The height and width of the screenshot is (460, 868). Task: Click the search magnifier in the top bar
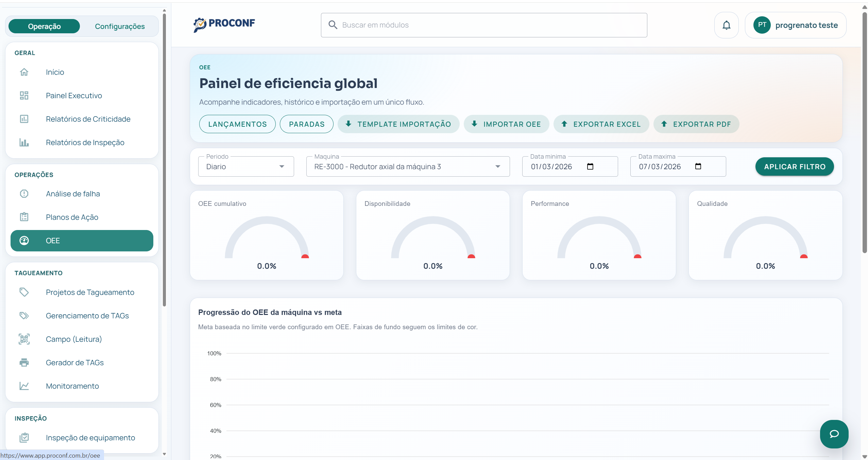click(x=333, y=25)
